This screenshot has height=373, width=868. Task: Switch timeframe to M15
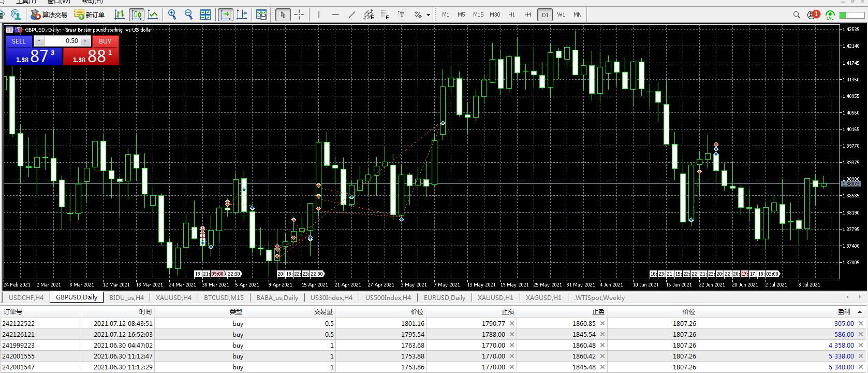(x=478, y=15)
